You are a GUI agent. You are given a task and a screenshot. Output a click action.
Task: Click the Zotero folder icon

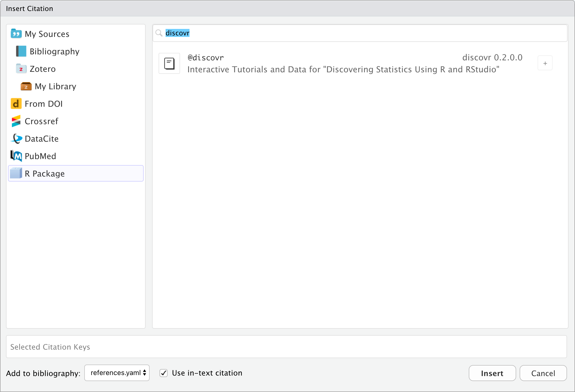point(21,69)
